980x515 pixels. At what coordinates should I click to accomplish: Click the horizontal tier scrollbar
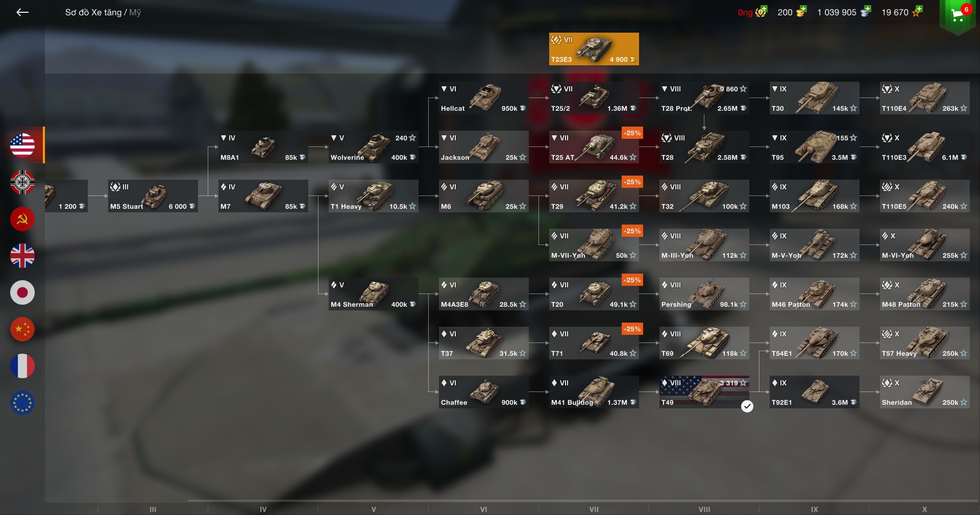click(x=583, y=501)
